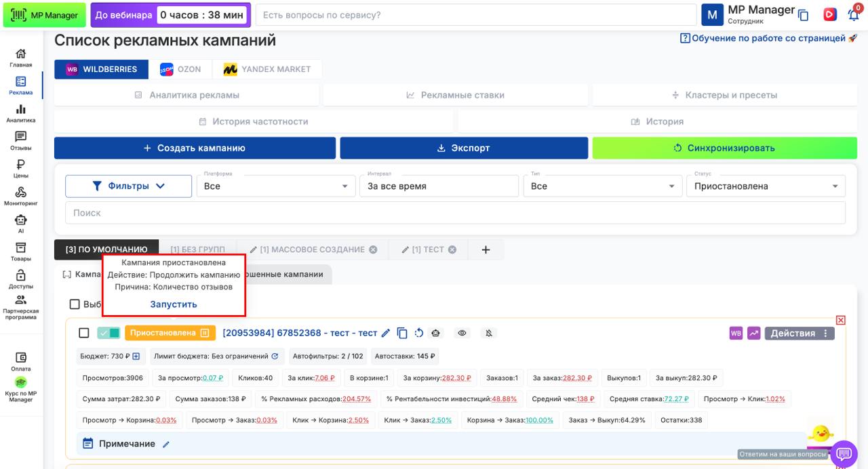Toggle the eye visibility icon on campaign
Screen dimensions: 868x469
pos(462,333)
